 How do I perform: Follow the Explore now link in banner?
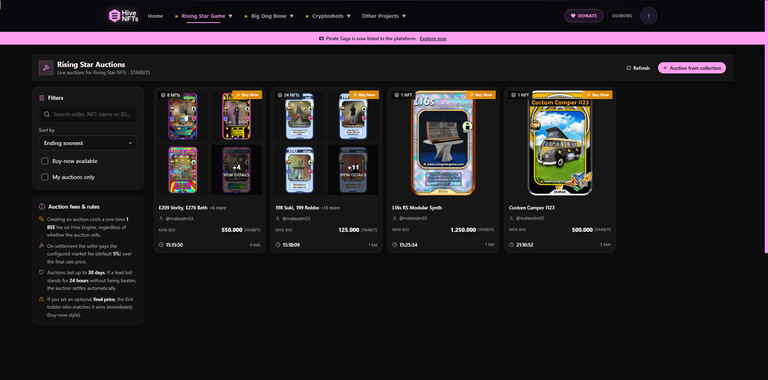pos(433,38)
